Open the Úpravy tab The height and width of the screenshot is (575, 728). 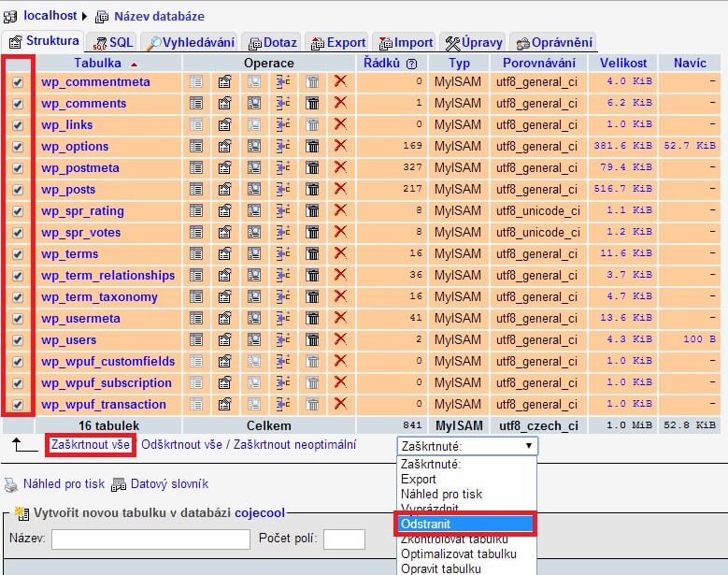tap(473, 42)
